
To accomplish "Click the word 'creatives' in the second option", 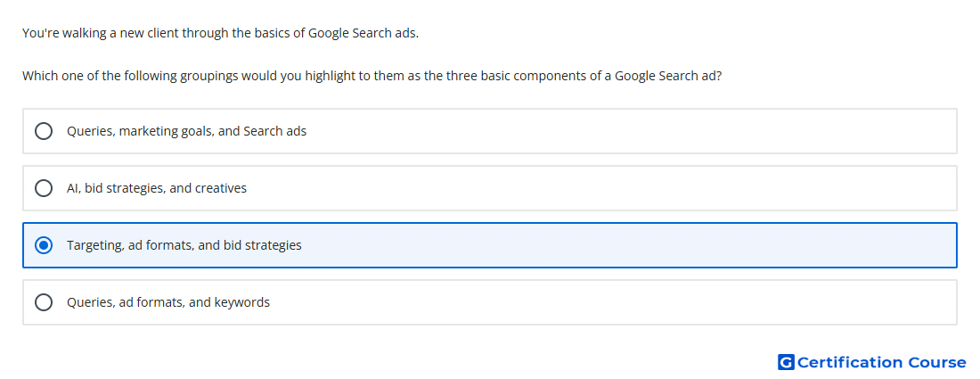I will point(221,188).
